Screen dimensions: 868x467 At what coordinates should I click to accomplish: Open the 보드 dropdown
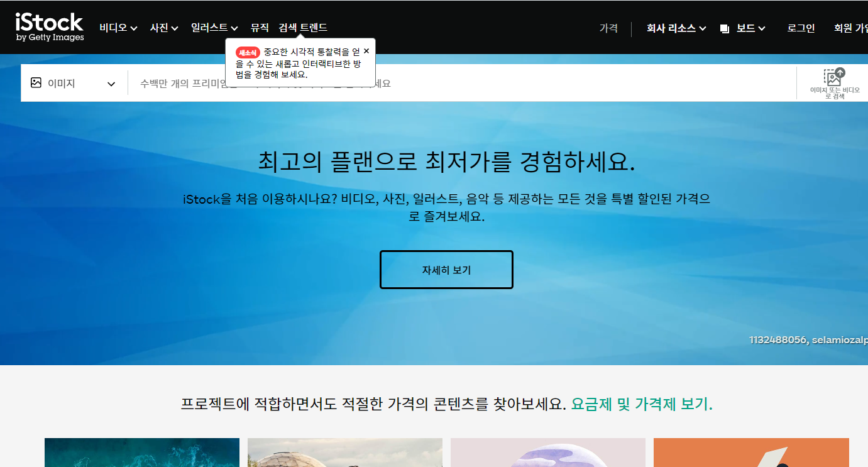click(x=747, y=28)
